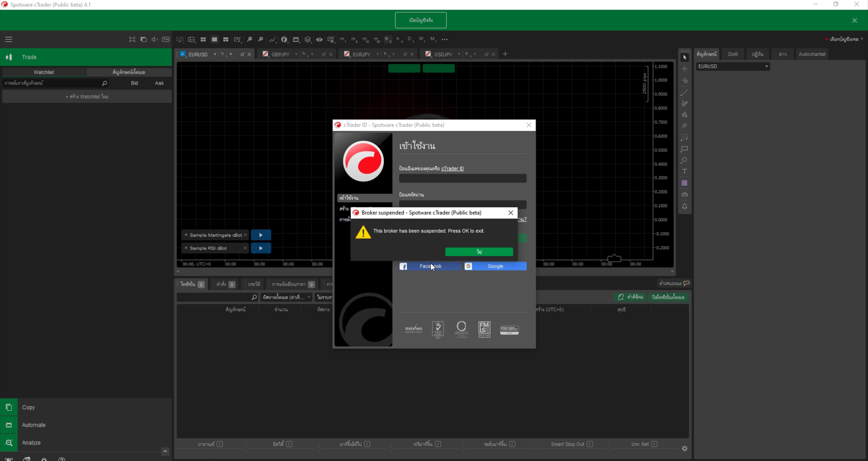
Task: Open the purple drawing color swatch
Action: click(684, 183)
